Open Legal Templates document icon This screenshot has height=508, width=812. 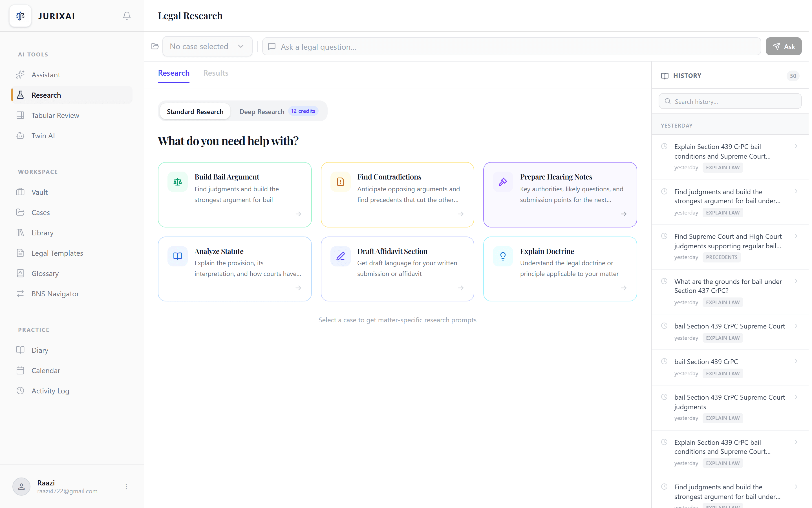21,253
